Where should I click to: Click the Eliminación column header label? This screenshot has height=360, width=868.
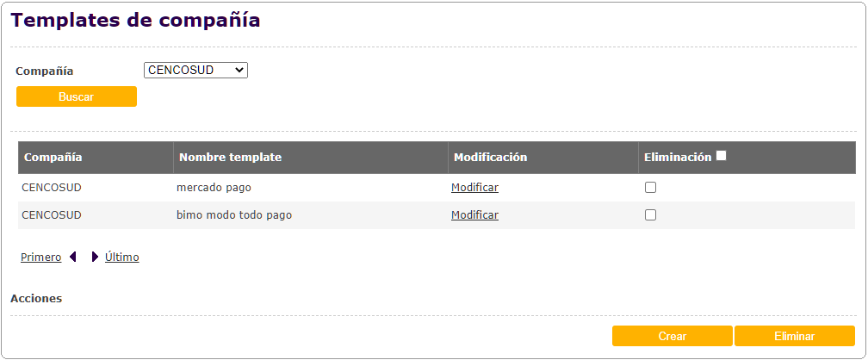677,158
